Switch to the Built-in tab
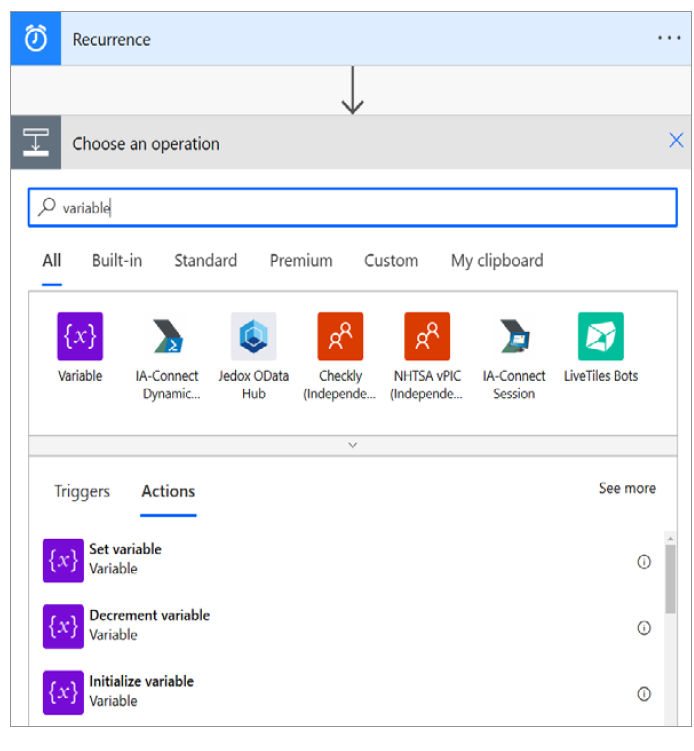The image size is (694, 751). [117, 261]
